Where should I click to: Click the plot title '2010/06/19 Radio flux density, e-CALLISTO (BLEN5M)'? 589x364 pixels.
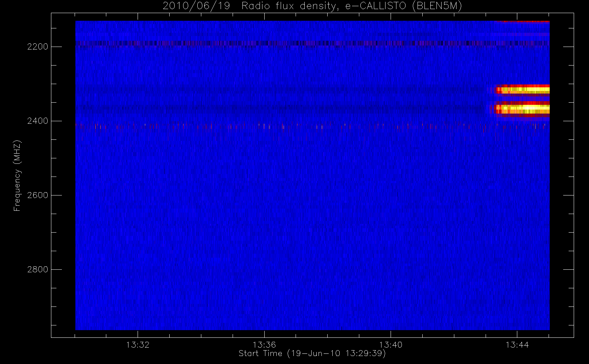point(312,6)
